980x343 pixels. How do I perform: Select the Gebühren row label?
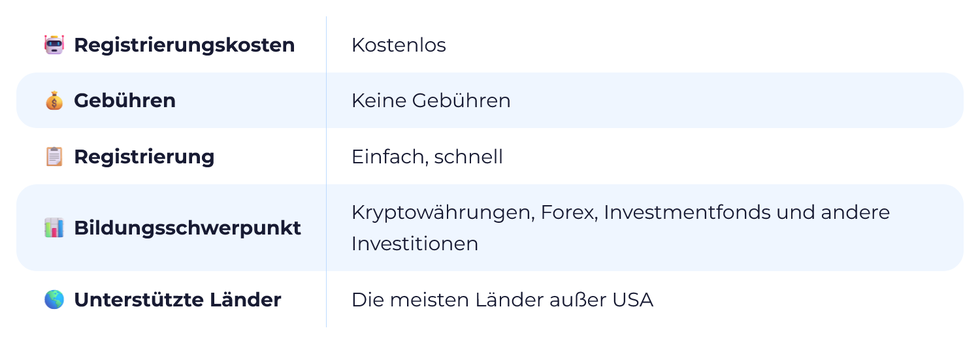coord(125,101)
